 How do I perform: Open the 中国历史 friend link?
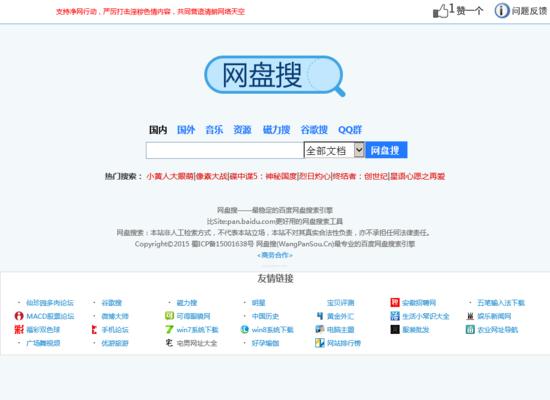pyautogui.click(x=266, y=316)
